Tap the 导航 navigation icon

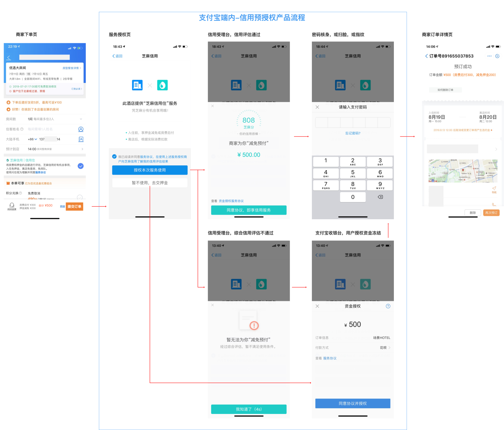coord(494,190)
